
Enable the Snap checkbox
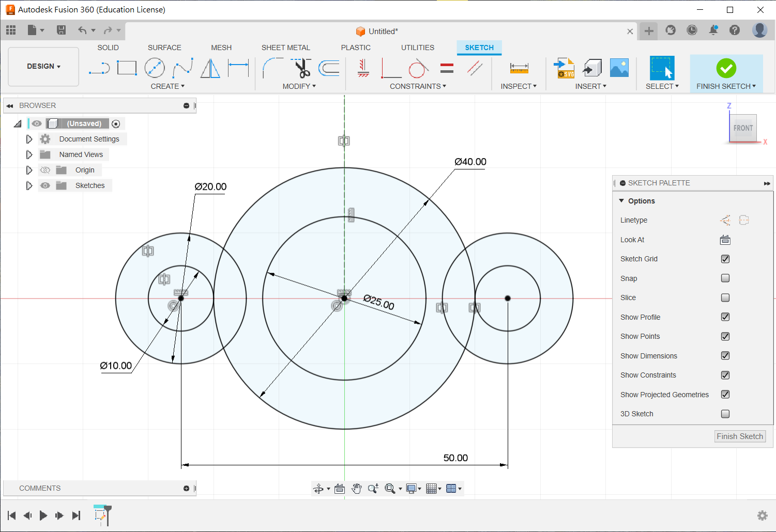(x=725, y=278)
